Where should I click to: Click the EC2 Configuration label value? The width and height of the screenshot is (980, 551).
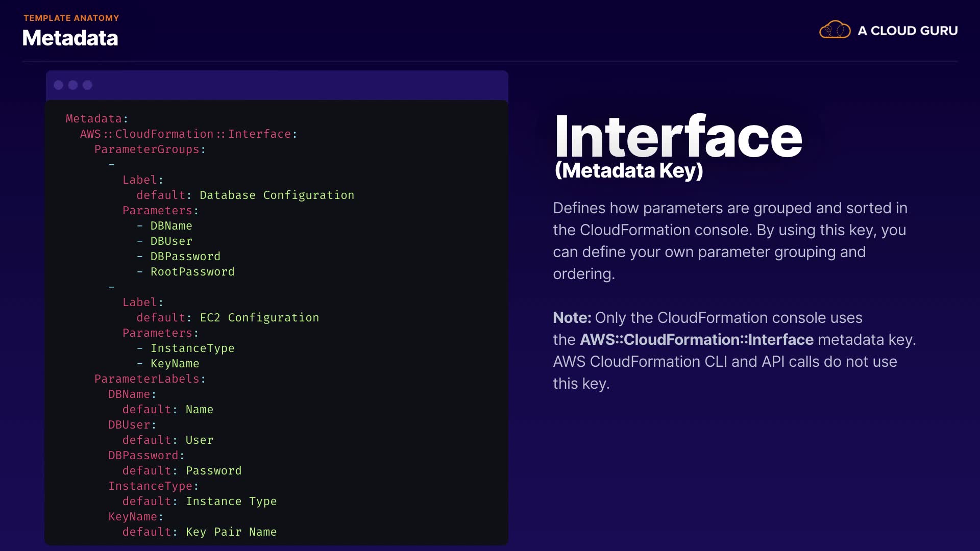click(x=259, y=318)
